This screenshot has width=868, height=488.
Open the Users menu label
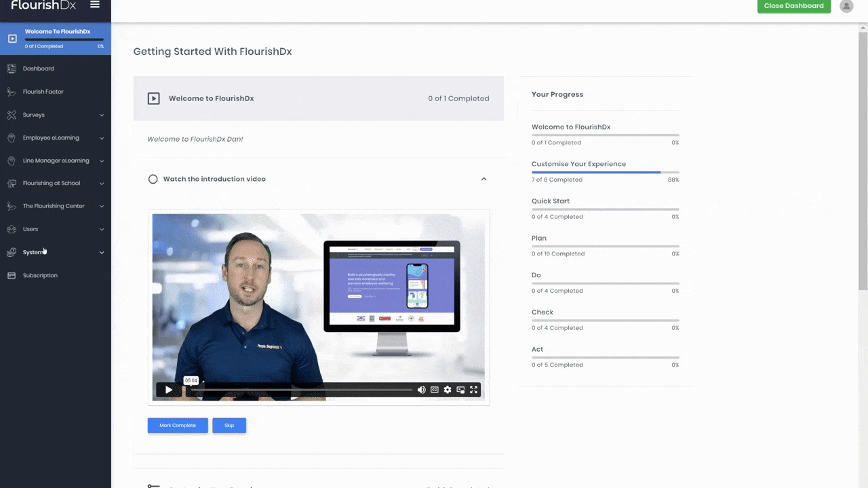(31, 229)
